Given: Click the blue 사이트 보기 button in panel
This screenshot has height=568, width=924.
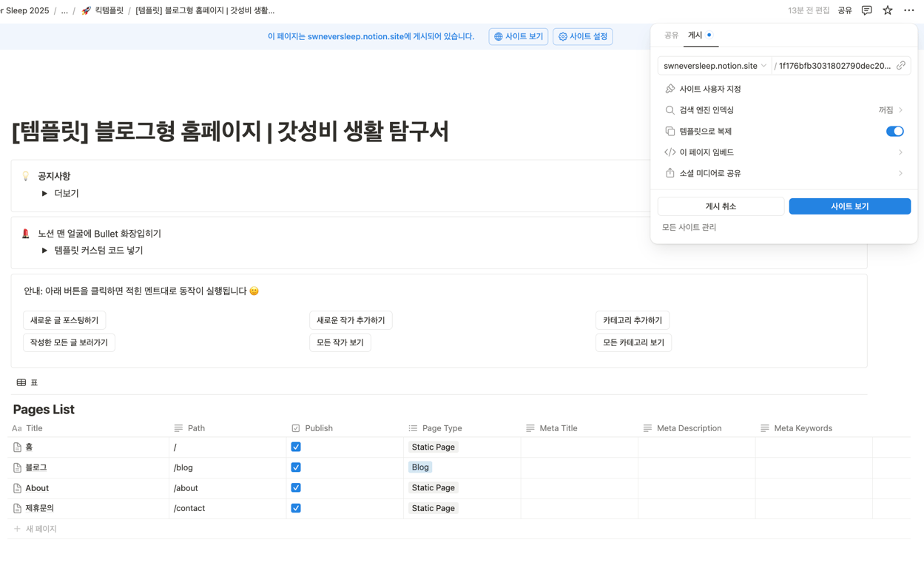Looking at the screenshot, I should (849, 206).
